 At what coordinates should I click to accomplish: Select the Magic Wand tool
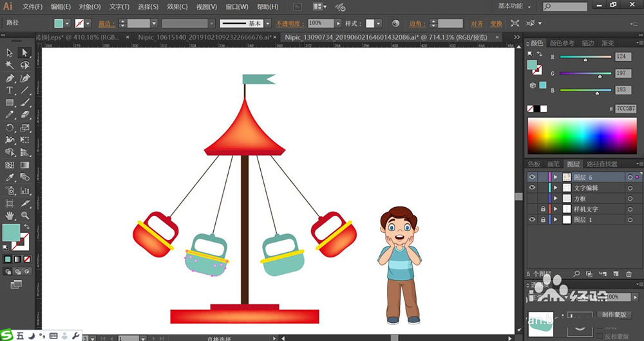pyautogui.click(x=10, y=65)
